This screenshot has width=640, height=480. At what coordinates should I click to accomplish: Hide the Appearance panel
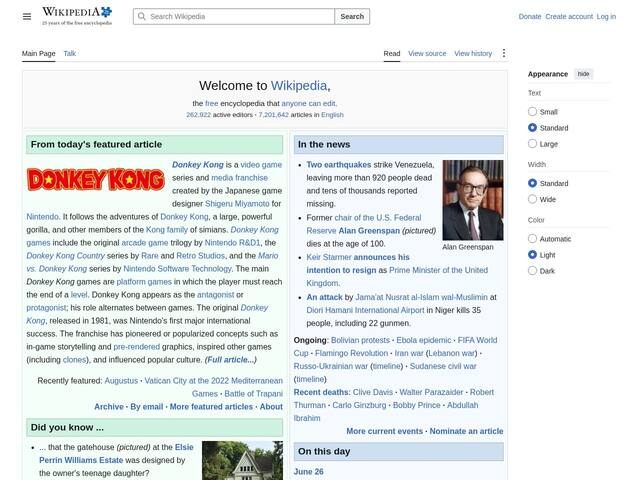[583, 74]
